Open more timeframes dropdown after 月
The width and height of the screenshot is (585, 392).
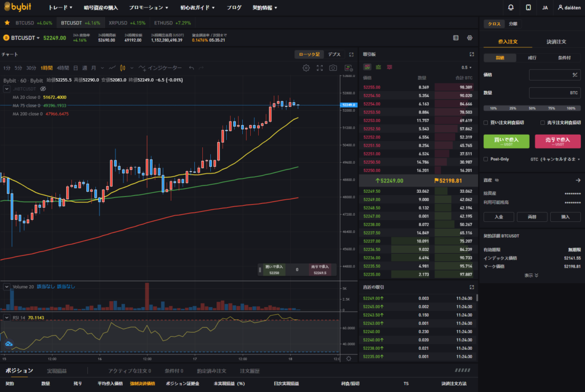tap(102, 68)
